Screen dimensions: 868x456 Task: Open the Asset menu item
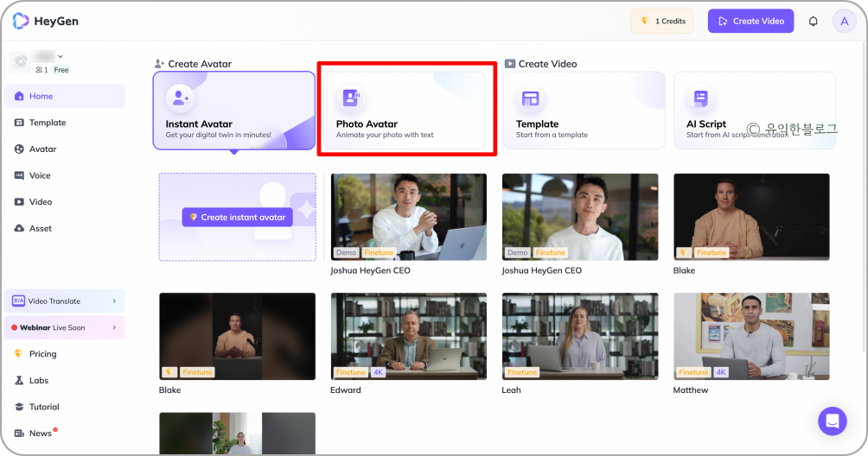65,228
